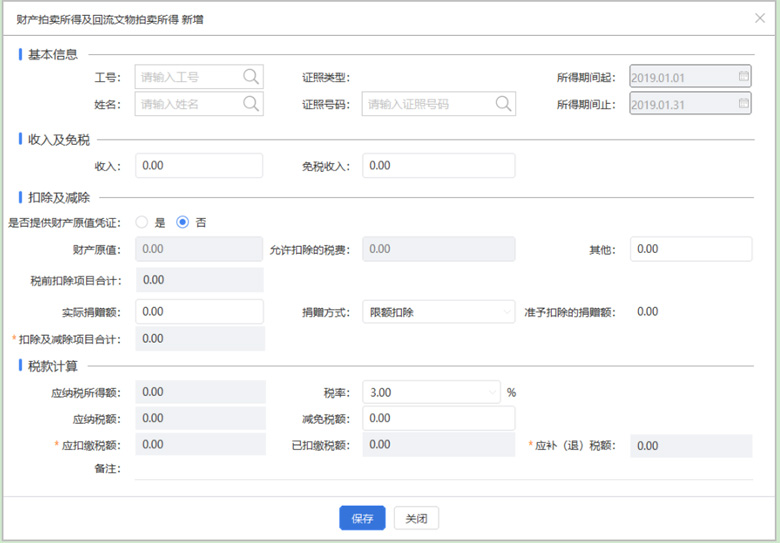The height and width of the screenshot is (543, 780).
Task: Click the 证照号码 text input
Action: click(x=425, y=103)
